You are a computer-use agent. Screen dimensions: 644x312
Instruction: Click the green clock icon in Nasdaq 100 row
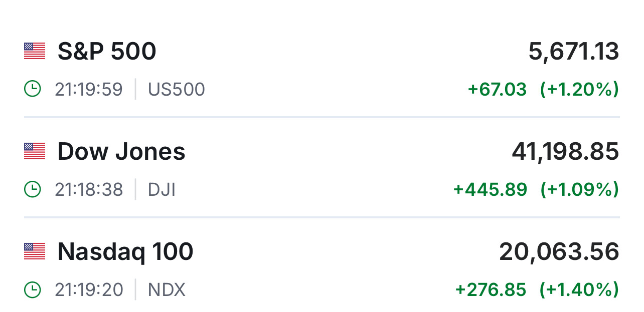tap(33, 289)
